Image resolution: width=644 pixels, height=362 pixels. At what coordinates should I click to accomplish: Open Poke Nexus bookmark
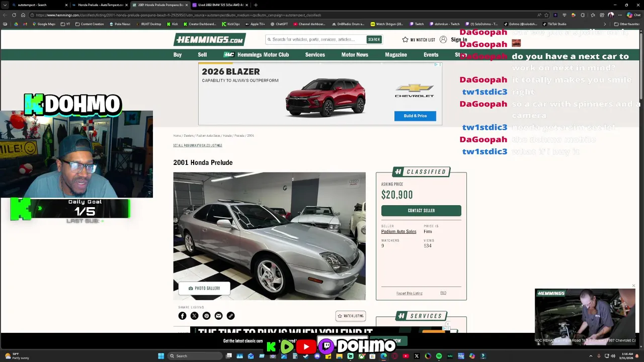120,24
